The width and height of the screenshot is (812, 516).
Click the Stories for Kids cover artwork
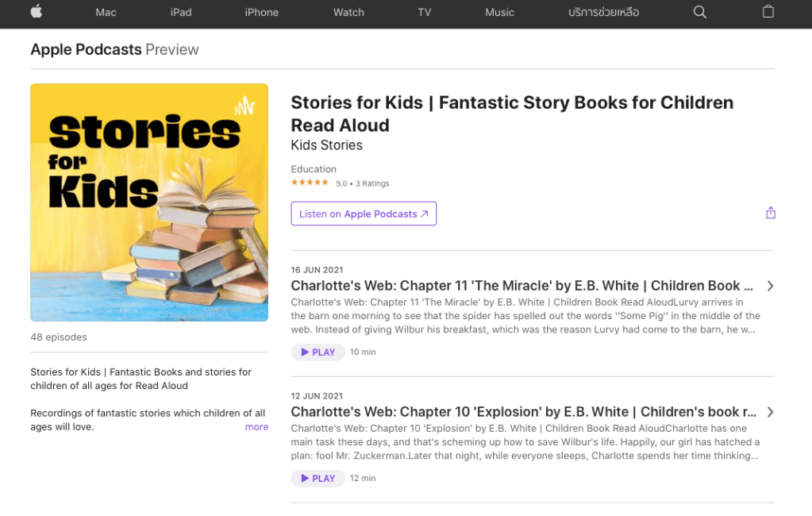(x=149, y=202)
